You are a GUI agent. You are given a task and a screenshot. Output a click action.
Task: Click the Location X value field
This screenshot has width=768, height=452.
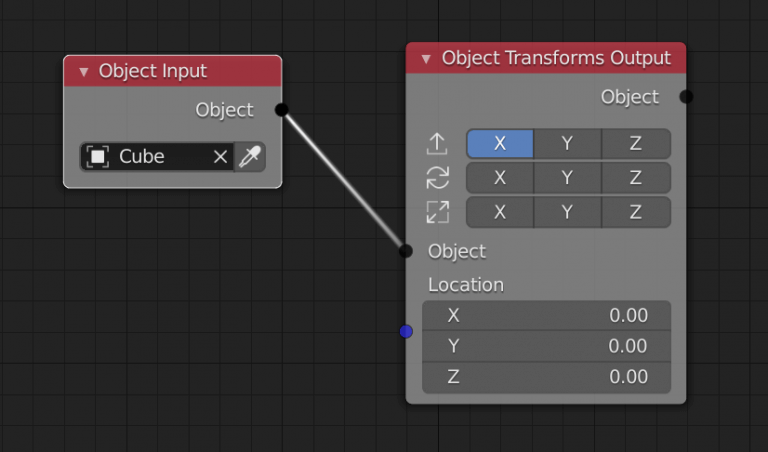546,316
